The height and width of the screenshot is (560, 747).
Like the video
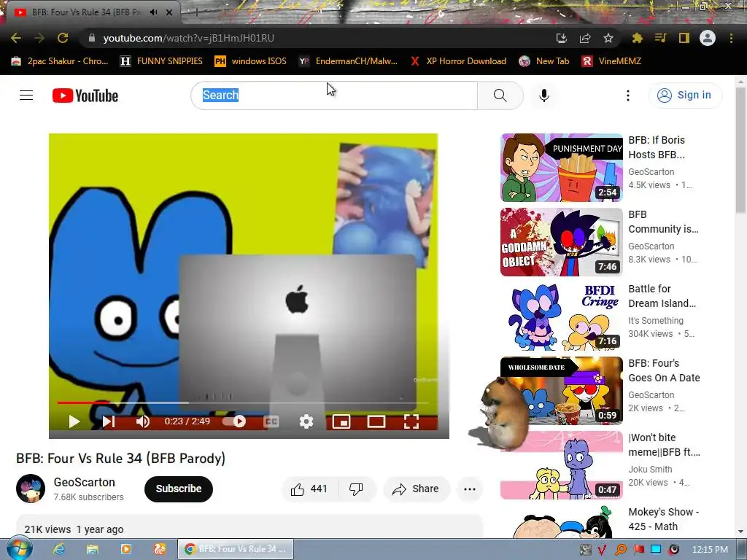(x=309, y=489)
